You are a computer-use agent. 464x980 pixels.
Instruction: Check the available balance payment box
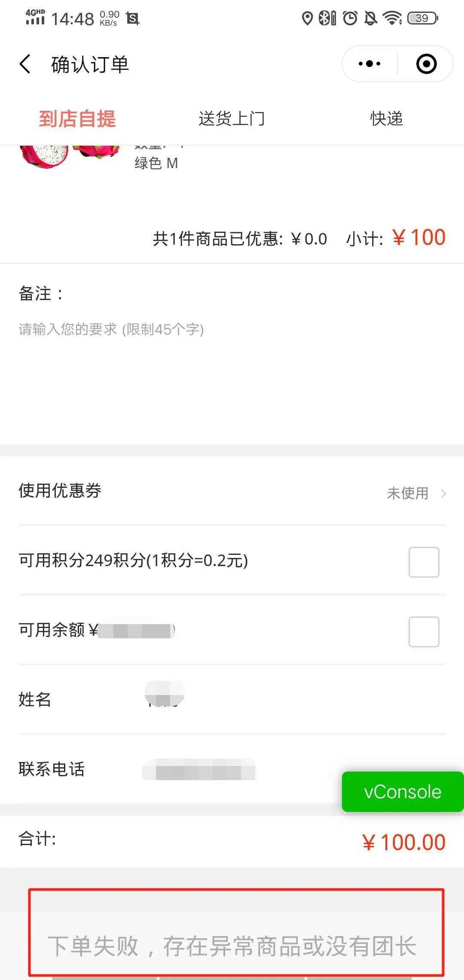(424, 631)
